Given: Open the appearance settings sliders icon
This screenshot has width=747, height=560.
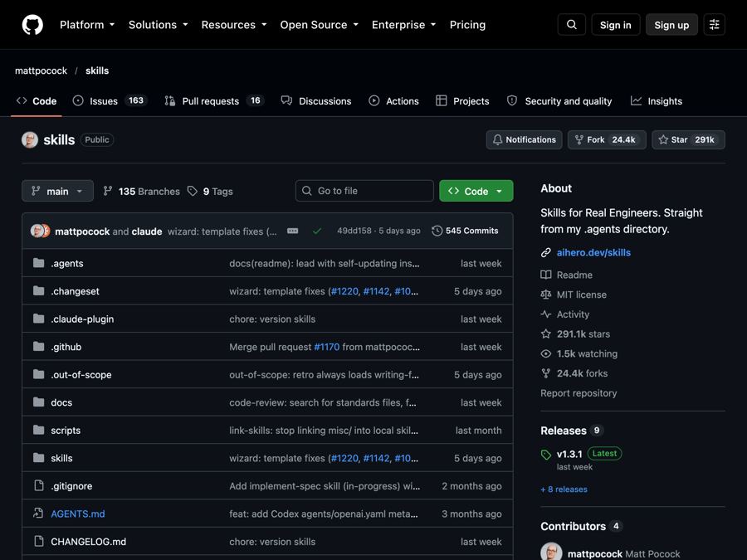Looking at the screenshot, I should (x=714, y=25).
